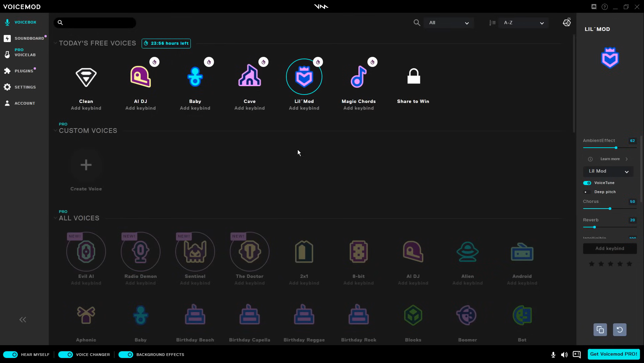Collapse the Today's Free Voices section
The width and height of the screenshot is (644, 363).
[56, 43]
